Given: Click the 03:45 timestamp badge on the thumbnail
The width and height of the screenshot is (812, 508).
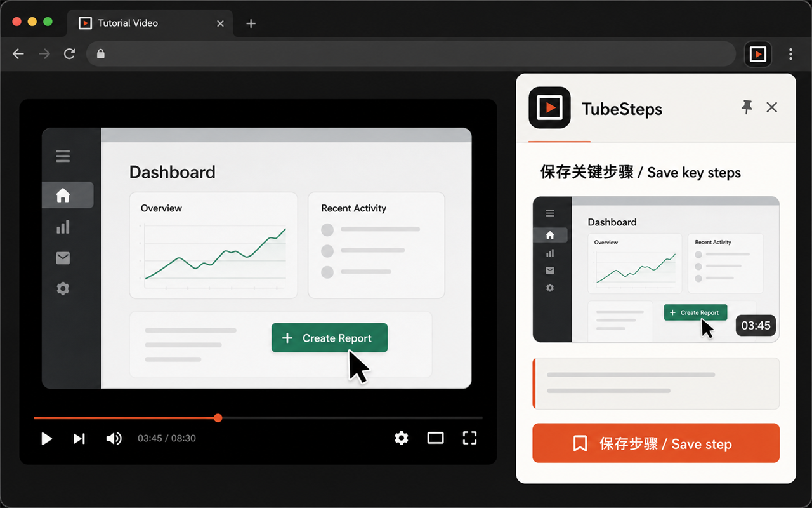Looking at the screenshot, I should (x=756, y=326).
